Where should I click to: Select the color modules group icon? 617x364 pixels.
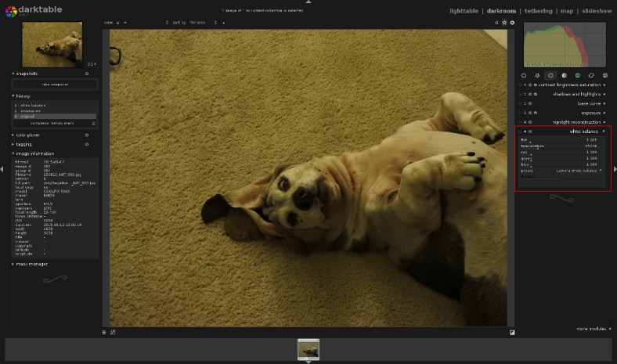578,75
